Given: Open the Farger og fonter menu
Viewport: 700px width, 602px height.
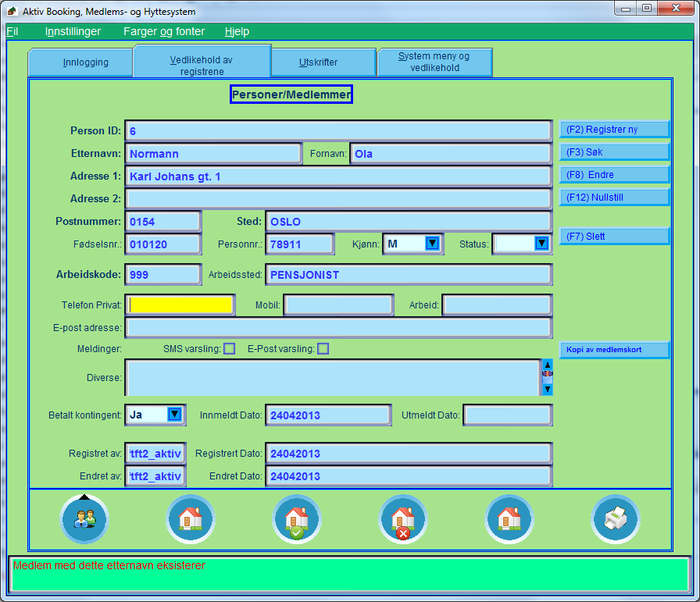Looking at the screenshot, I should pyautogui.click(x=164, y=32).
